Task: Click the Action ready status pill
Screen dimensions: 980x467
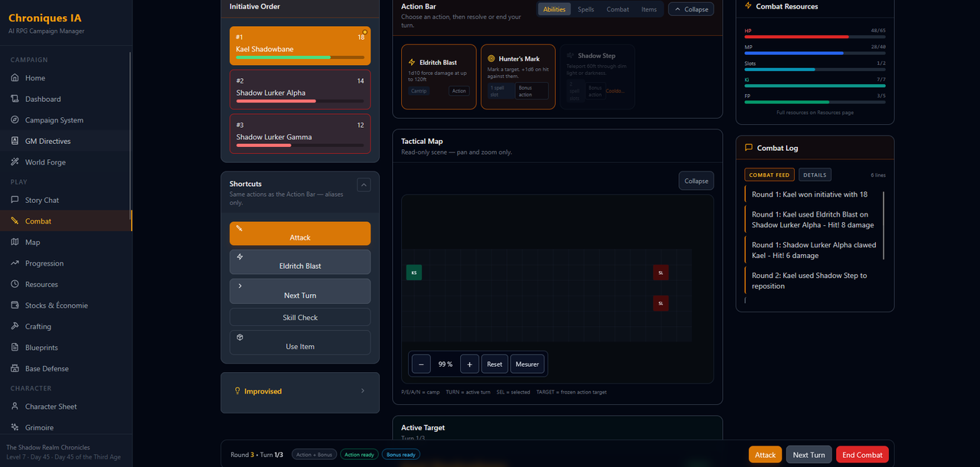Action: [x=359, y=455]
